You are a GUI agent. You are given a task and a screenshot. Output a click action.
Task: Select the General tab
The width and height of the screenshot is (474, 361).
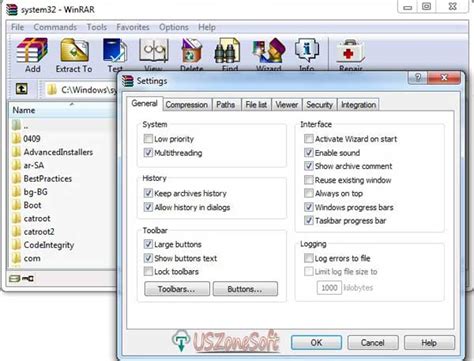[x=144, y=103]
